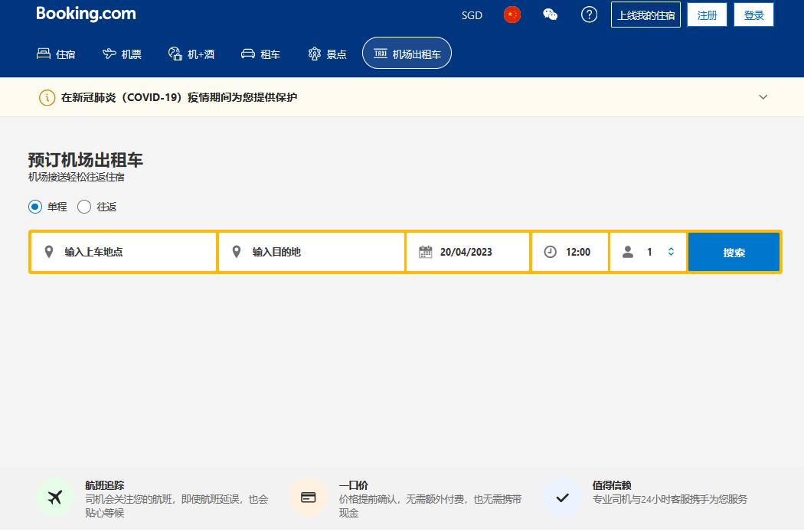Screen dimensions: 804x532
Task: Click the airplane flight tracking icon
Action: pyautogui.click(x=55, y=497)
